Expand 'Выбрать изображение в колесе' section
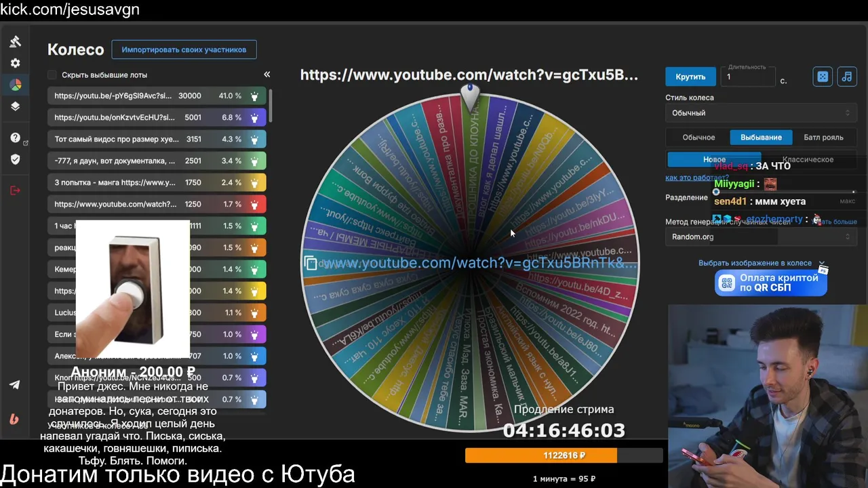The image size is (868, 488). click(x=761, y=263)
